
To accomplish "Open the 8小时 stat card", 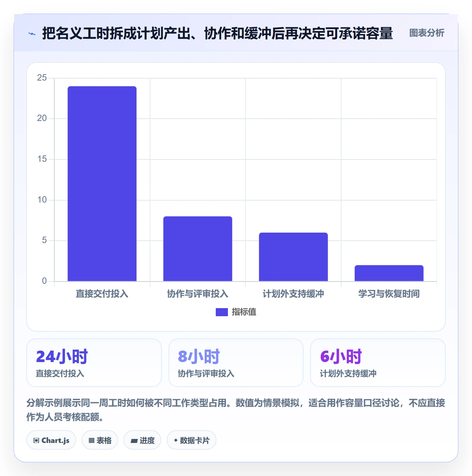I will pyautogui.click(x=236, y=363).
